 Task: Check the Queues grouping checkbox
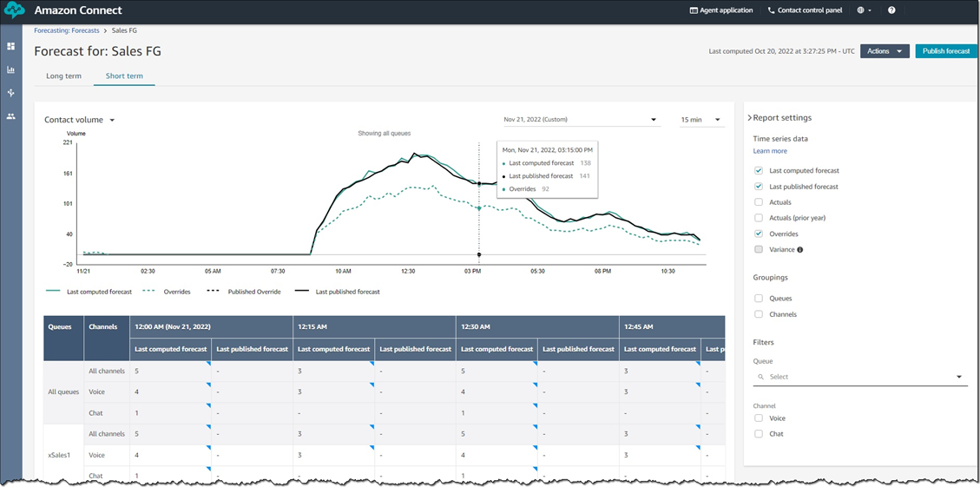(x=759, y=299)
